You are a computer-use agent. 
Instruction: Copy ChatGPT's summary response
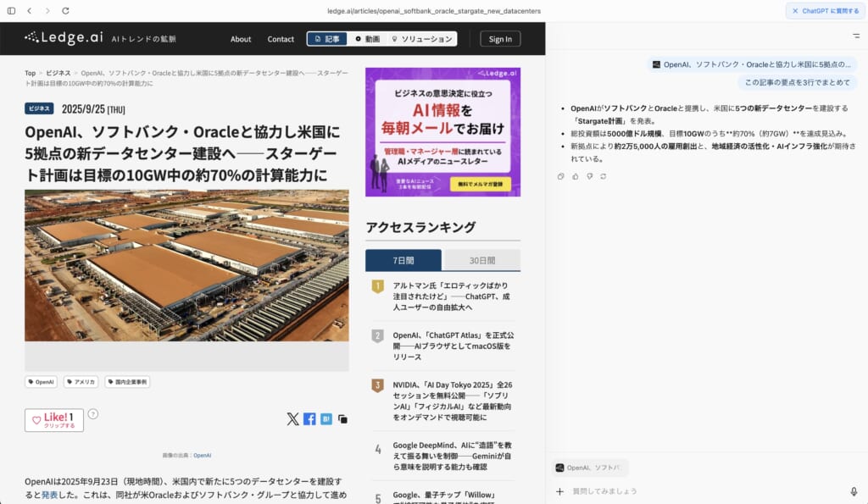click(560, 175)
